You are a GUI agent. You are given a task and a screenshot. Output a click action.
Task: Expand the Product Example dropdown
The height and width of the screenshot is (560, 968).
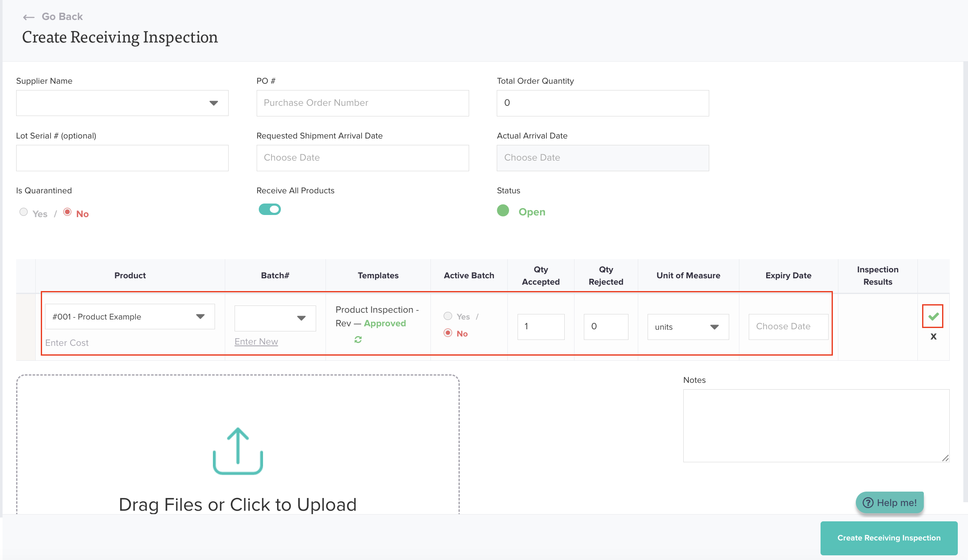pos(130,317)
